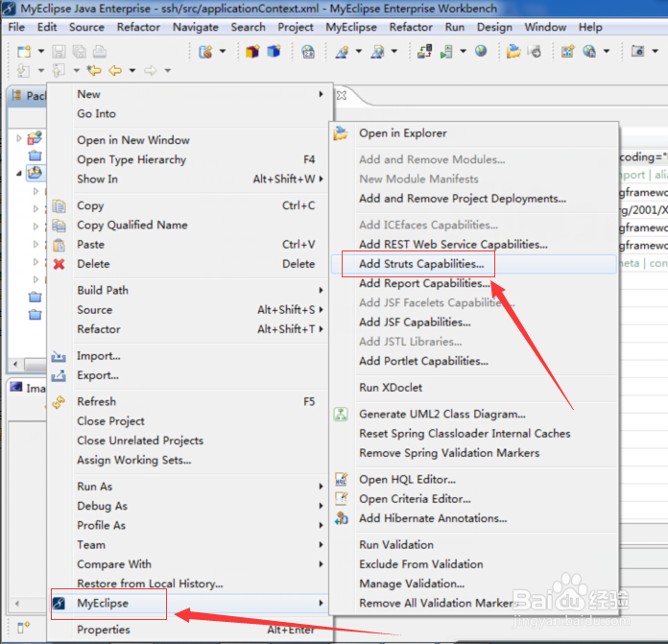This screenshot has width=668, height=644.
Task: Select Add Struts Capabilities...
Action: [473, 264]
